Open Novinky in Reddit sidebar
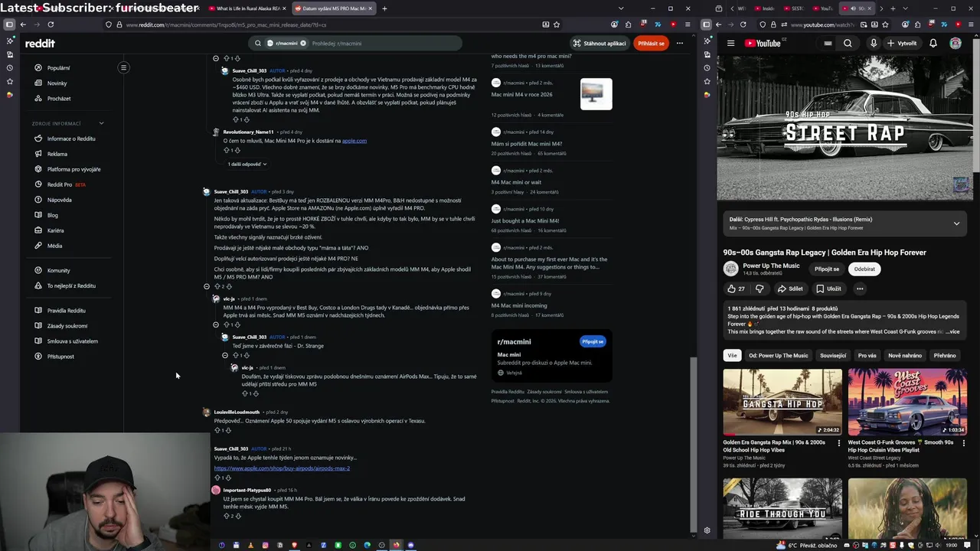Screen dimensions: 980x551 (57, 83)
